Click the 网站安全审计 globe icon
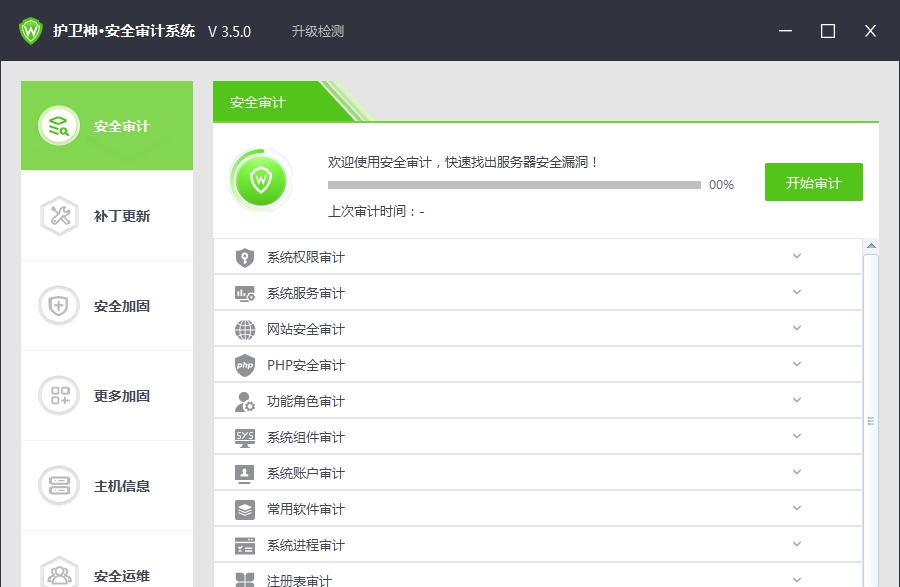Viewport: 900px width, 587px height. click(x=243, y=328)
